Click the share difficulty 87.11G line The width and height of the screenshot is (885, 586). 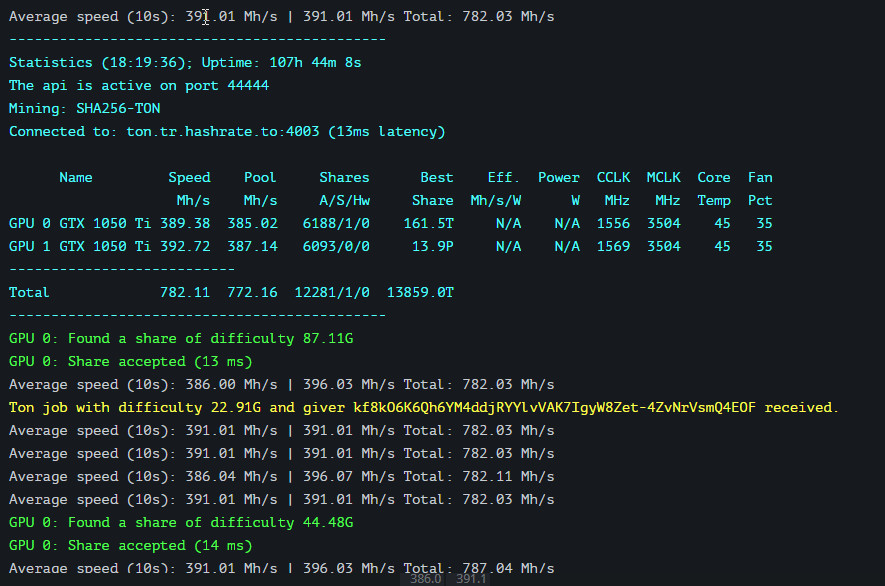pos(181,339)
